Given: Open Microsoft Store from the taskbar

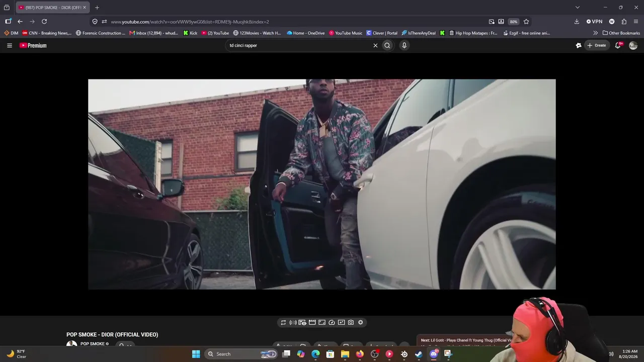Looking at the screenshot, I should tap(331, 354).
